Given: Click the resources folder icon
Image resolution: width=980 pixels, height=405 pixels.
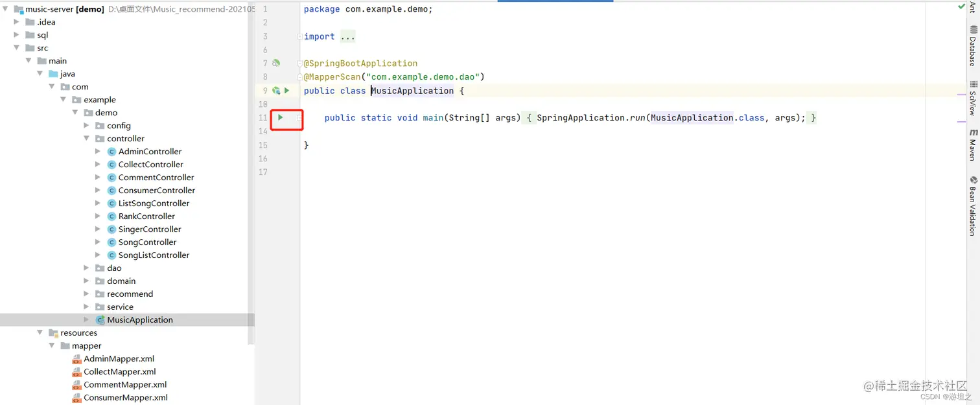Looking at the screenshot, I should click(53, 333).
